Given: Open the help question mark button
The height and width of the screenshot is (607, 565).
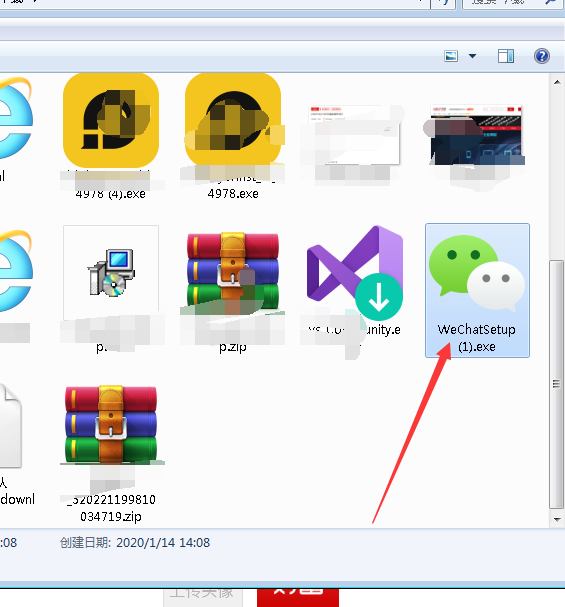Looking at the screenshot, I should tap(542, 56).
